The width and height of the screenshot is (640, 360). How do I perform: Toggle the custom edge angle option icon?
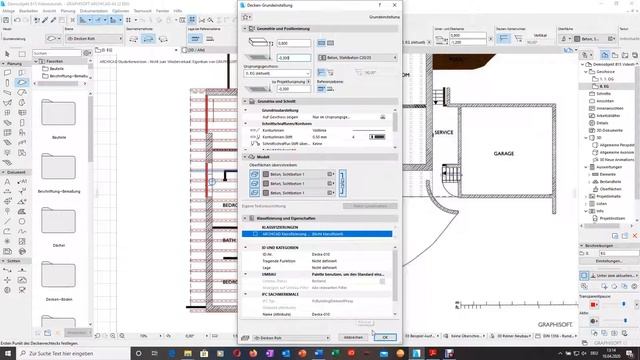(x=330, y=73)
